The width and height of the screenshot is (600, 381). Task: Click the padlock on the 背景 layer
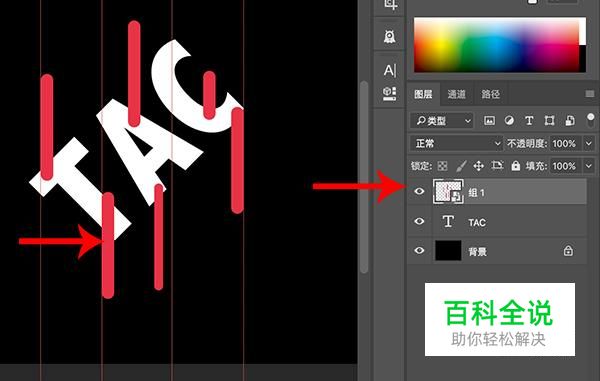click(x=568, y=251)
